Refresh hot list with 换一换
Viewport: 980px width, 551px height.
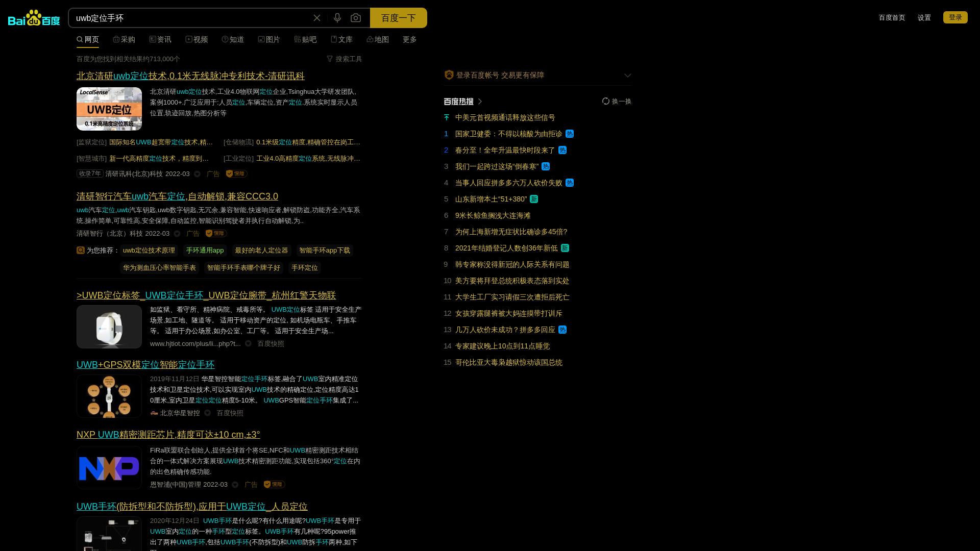point(617,102)
